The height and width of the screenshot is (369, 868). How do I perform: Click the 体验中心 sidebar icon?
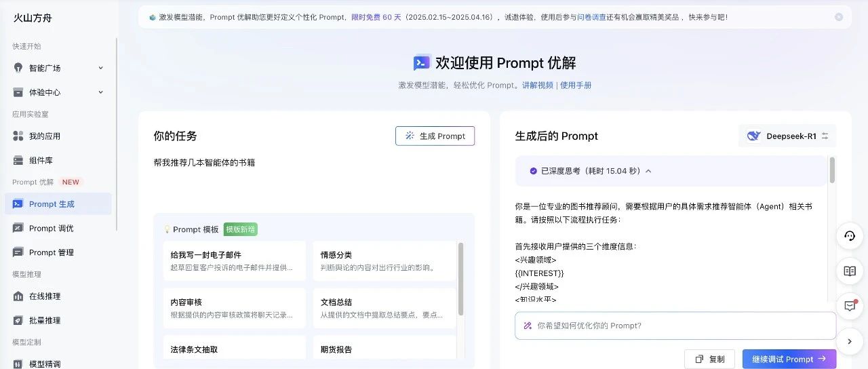[18, 92]
